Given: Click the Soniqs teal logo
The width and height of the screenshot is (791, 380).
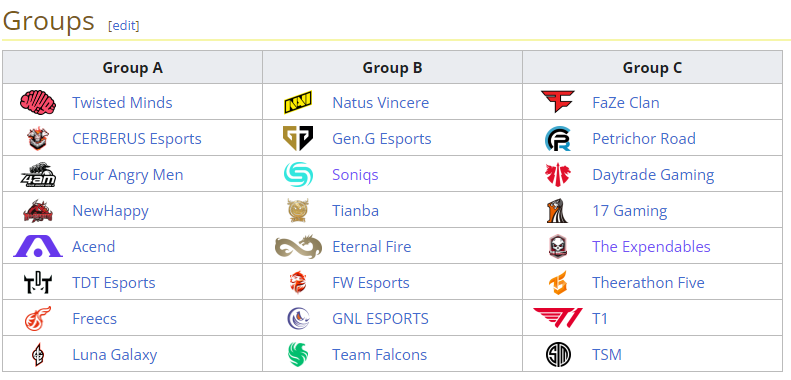Looking at the screenshot, I should tap(298, 175).
